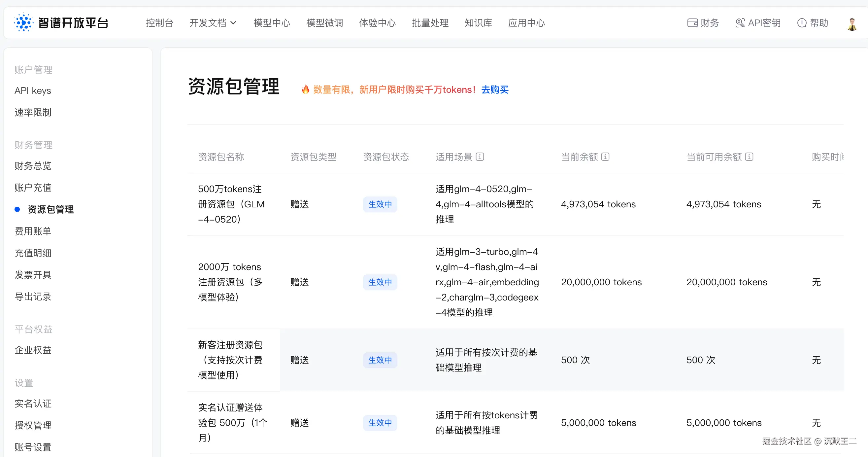The width and height of the screenshot is (868, 457).
Task: Open 知识库 from the top menu
Action: (x=478, y=23)
